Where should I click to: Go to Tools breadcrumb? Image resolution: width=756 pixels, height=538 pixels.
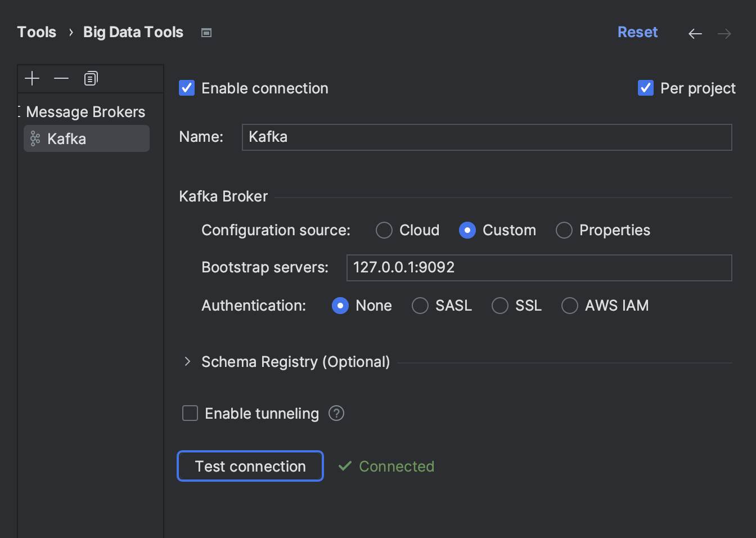click(x=37, y=32)
